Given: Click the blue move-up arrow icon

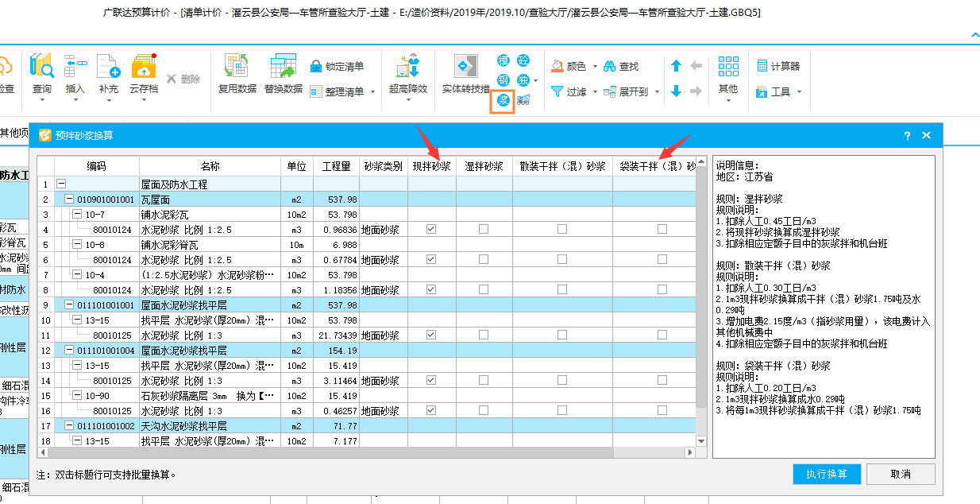Looking at the screenshot, I should [x=677, y=66].
